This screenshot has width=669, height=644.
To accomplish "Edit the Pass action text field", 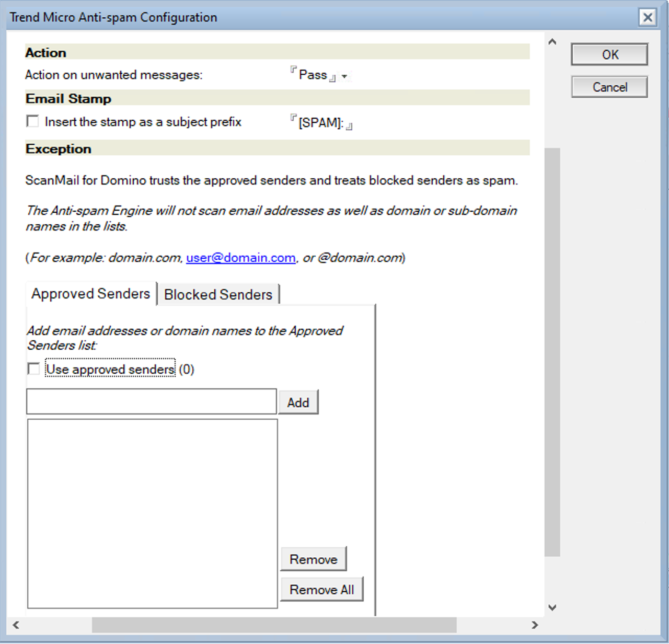I will [312, 75].
